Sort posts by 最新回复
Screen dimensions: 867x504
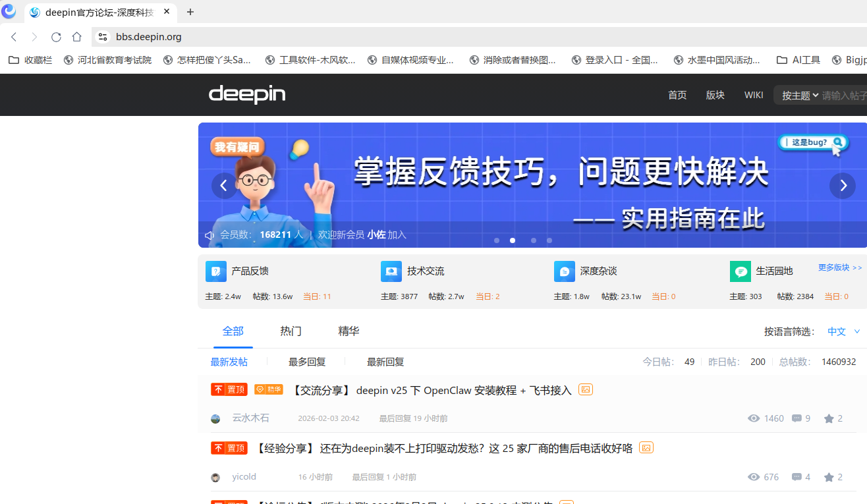point(385,362)
